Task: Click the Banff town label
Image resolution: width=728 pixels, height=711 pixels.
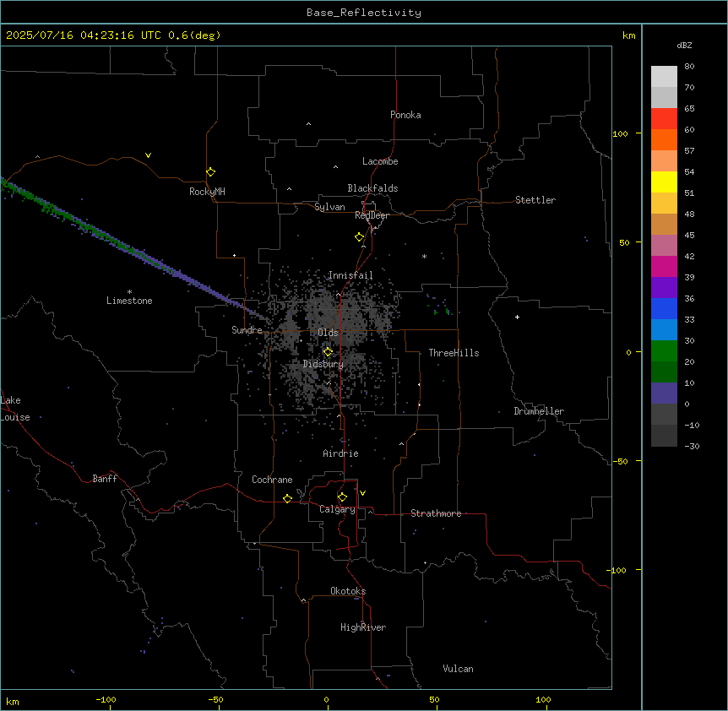Action: point(105,479)
